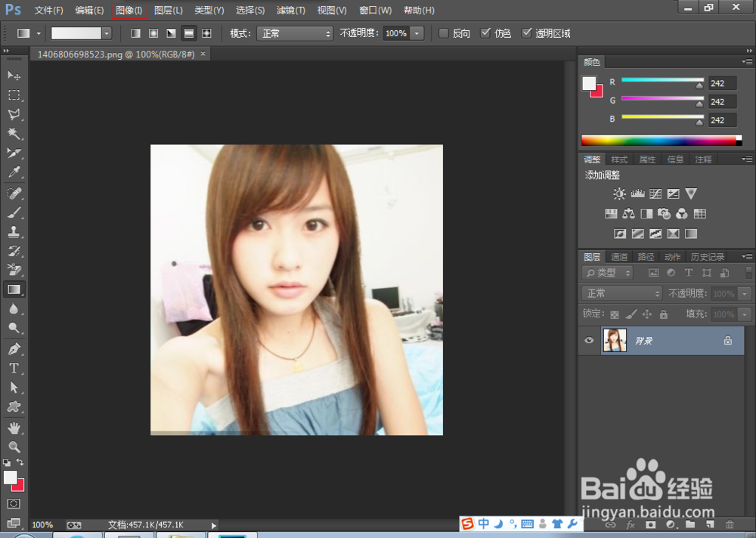Select the Pen tool
756x538 pixels.
click(x=14, y=348)
